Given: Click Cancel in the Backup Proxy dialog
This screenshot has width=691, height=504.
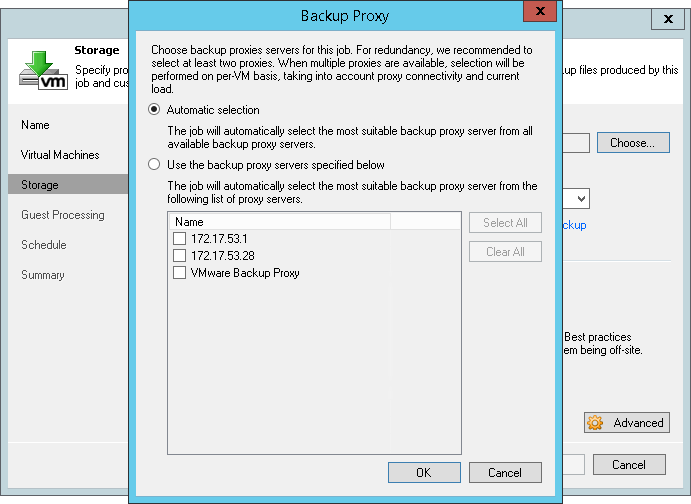Looking at the screenshot, I should [505, 473].
